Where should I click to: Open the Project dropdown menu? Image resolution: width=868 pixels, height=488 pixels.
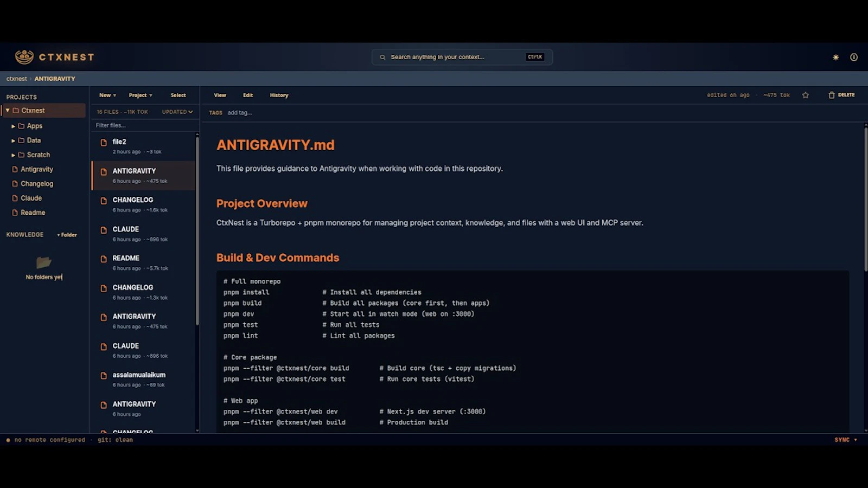(141, 95)
